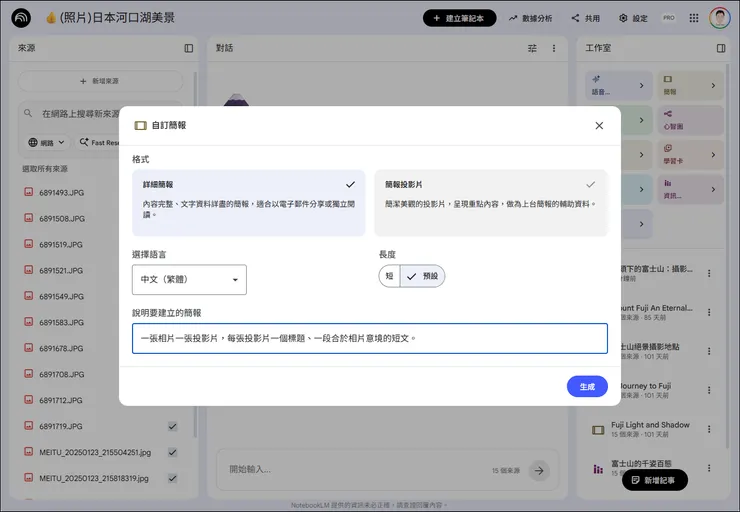Choose 預設 length option
This screenshot has width=740, height=512.
pos(422,276)
